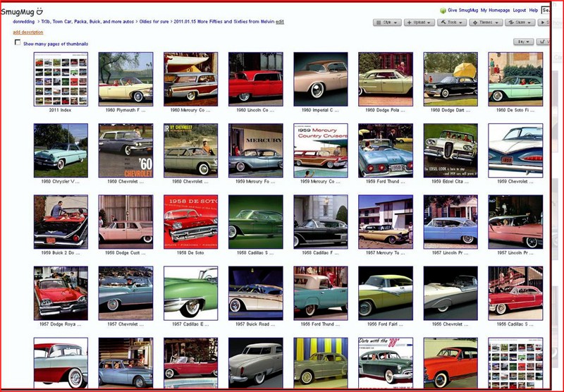This screenshot has height=392, width=564.
Task: Open the 1959 Buick 2 Do thumbnail
Action: (61, 221)
